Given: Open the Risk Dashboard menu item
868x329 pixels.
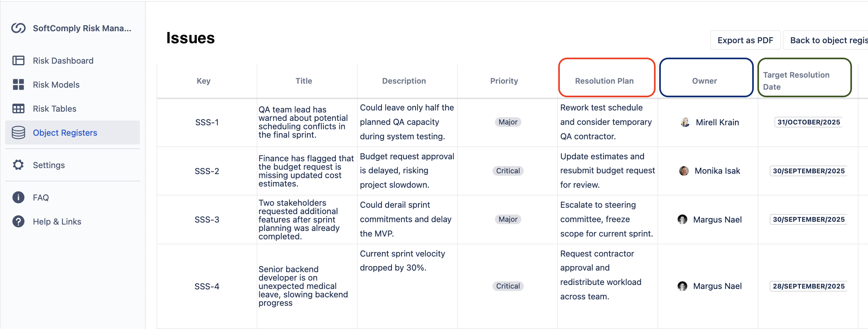Looking at the screenshot, I should pyautogui.click(x=63, y=60).
